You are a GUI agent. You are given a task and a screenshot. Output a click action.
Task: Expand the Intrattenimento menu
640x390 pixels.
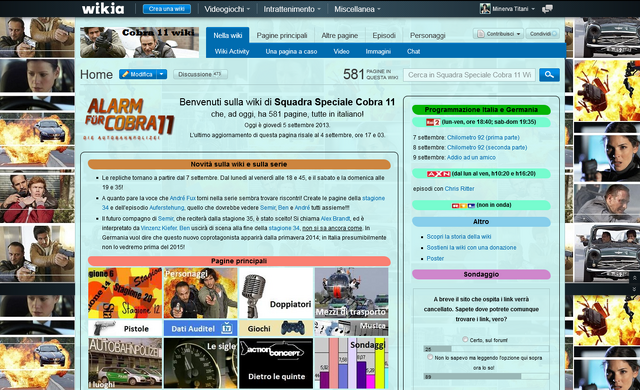(x=292, y=9)
